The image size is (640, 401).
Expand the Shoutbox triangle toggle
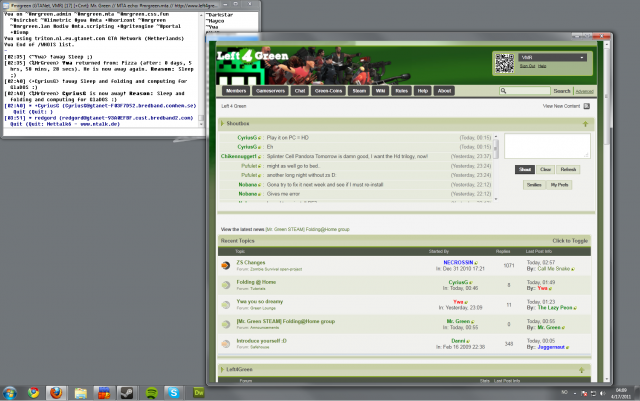pyautogui.click(x=222, y=123)
